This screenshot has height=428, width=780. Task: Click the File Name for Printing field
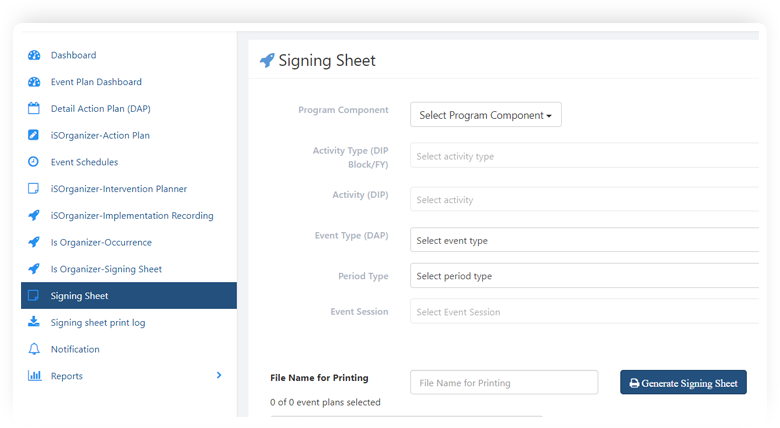(x=504, y=383)
